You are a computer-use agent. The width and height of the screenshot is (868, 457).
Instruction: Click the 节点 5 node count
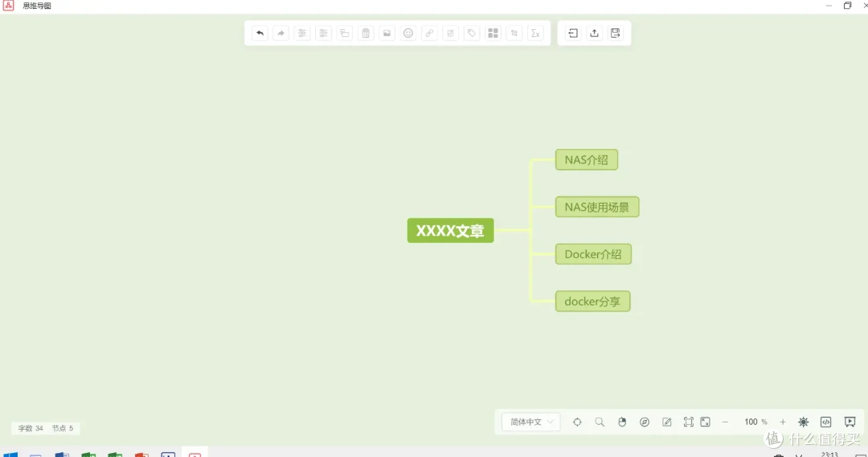[63, 428]
